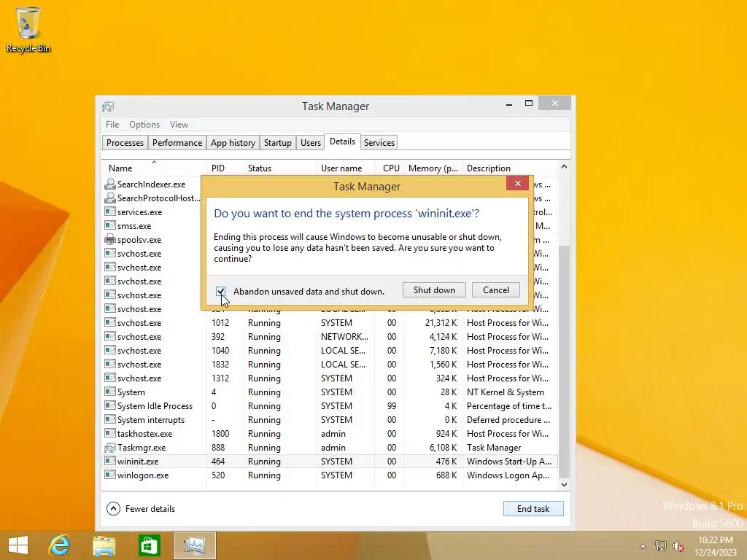The width and height of the screenshot is (747, 560).
Task: Show hidden tray icons arrow
Action: tap(643, 546)
